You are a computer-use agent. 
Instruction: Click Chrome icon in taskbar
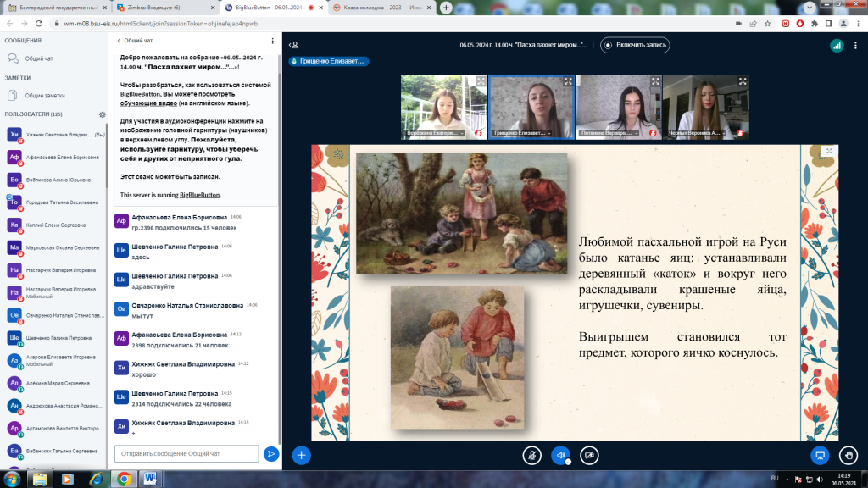(x=124, y=480)
